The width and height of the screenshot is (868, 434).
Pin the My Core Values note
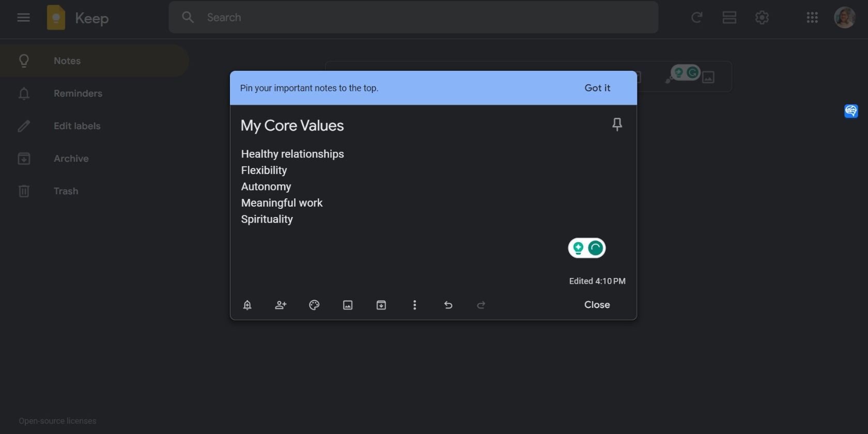617,125
